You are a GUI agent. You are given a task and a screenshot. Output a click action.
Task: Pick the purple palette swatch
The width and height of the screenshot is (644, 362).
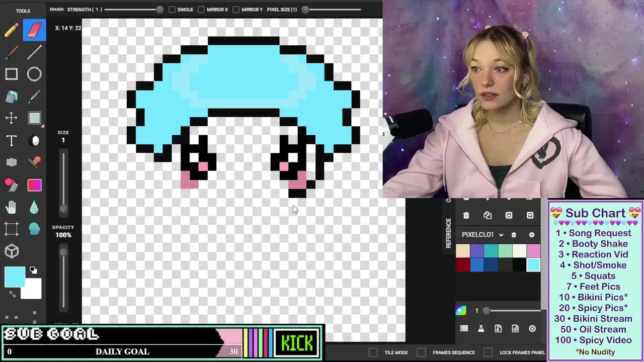[477, 251]
